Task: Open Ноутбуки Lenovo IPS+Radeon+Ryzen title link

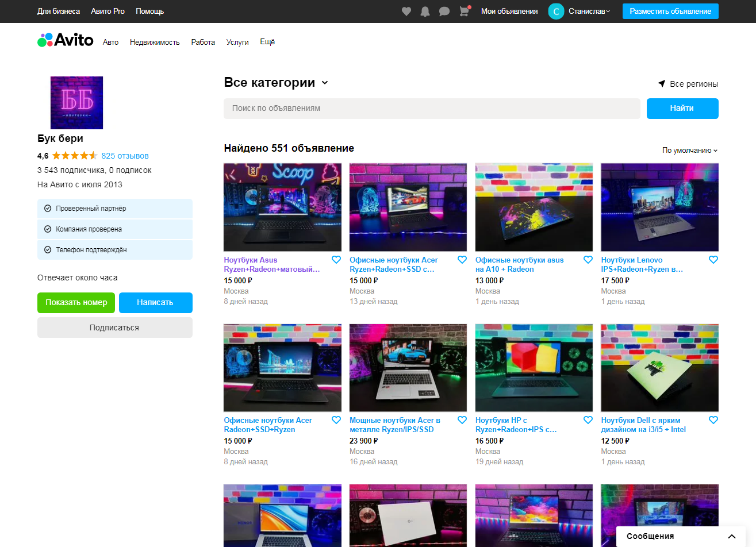Action: (642, 265)
